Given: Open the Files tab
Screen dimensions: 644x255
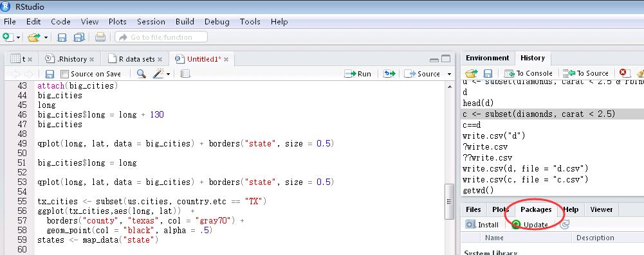Looking at the screenshot, I should click(473, 209).
